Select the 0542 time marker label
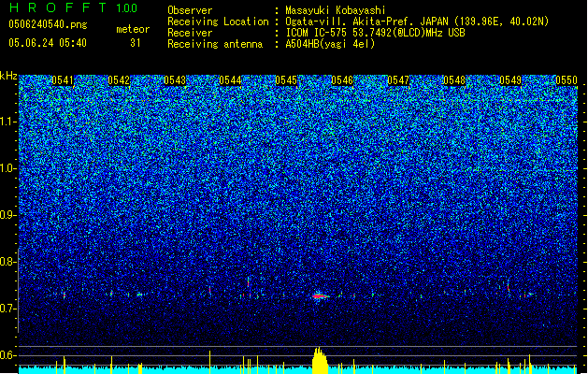588x374 pixels. 119,80
